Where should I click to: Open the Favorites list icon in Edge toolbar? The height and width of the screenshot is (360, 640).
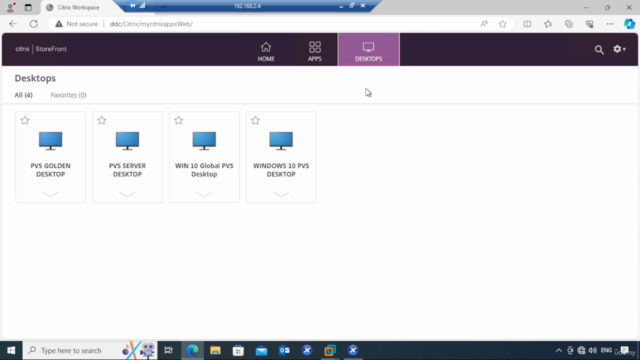548,24
